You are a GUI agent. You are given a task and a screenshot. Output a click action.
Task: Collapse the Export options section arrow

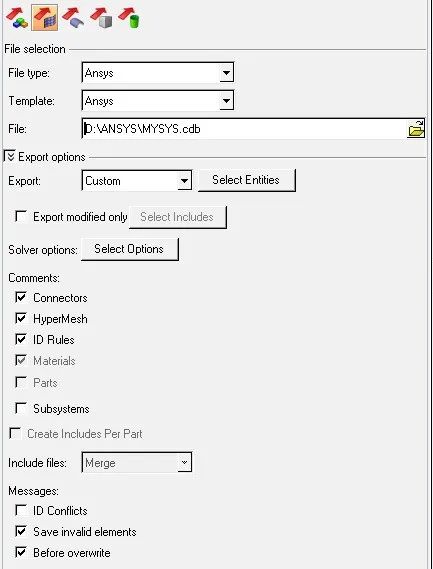coord(10,156)
